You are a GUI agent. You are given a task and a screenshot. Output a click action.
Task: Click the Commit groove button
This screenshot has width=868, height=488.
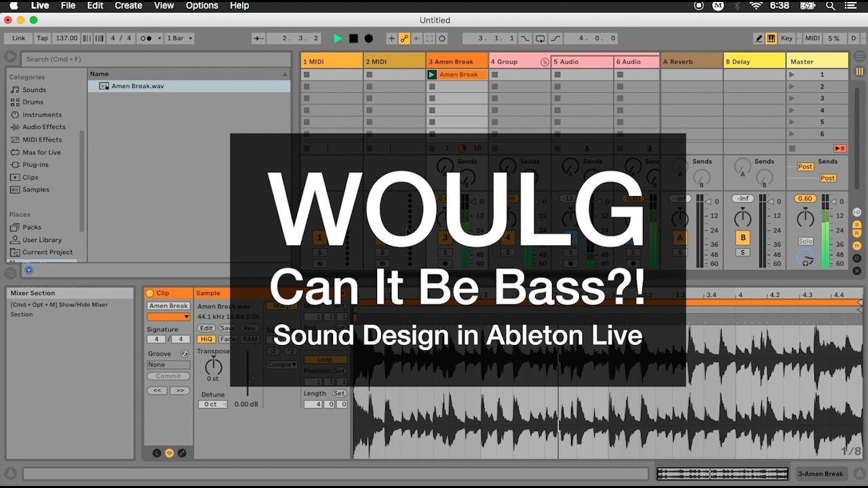click(169, 376)
